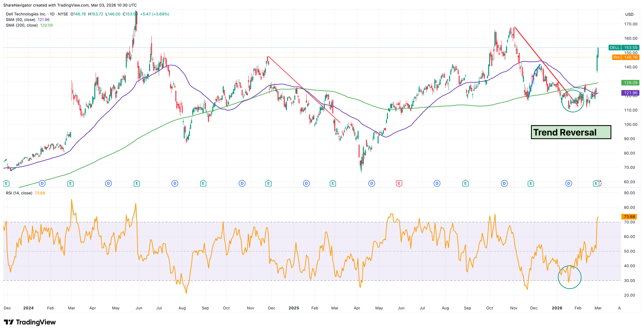Click the first E earnings icon near December 2023

click(x=6, y=183)
